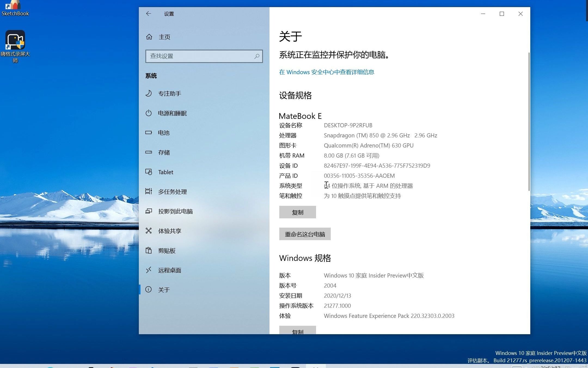Open the 电源和睡眠 settings page
Screen dimensions: 588x368
[204, 113]
